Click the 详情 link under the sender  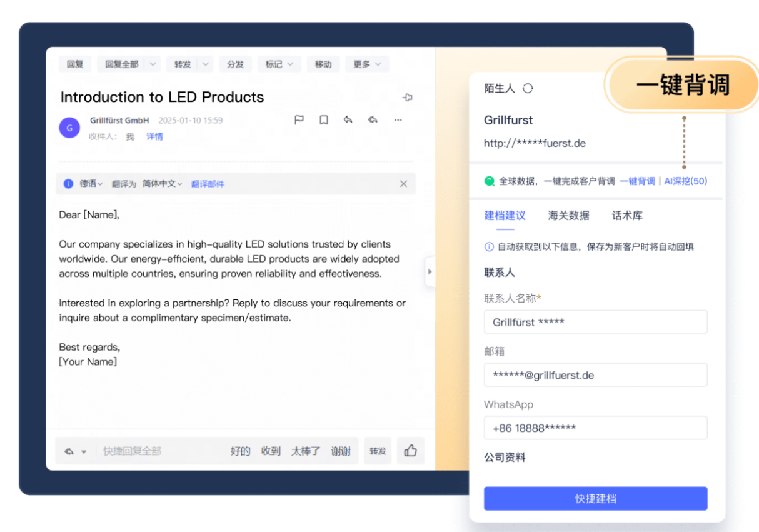coord(154,136)
